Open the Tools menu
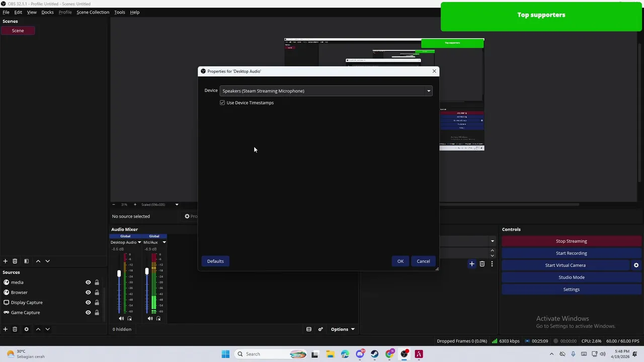Image resolution: width=644 pixels, height=362 pixels. pos(119,12)
